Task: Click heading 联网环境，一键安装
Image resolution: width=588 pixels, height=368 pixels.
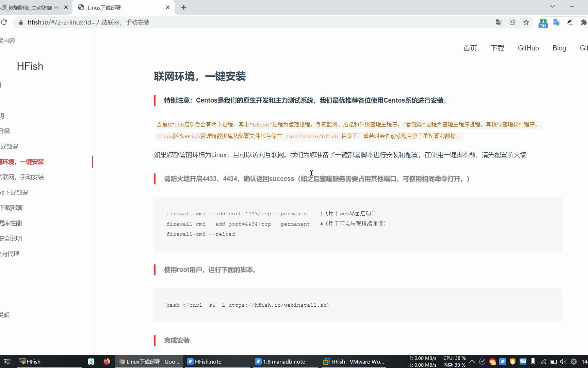Action: click(200, 76)
